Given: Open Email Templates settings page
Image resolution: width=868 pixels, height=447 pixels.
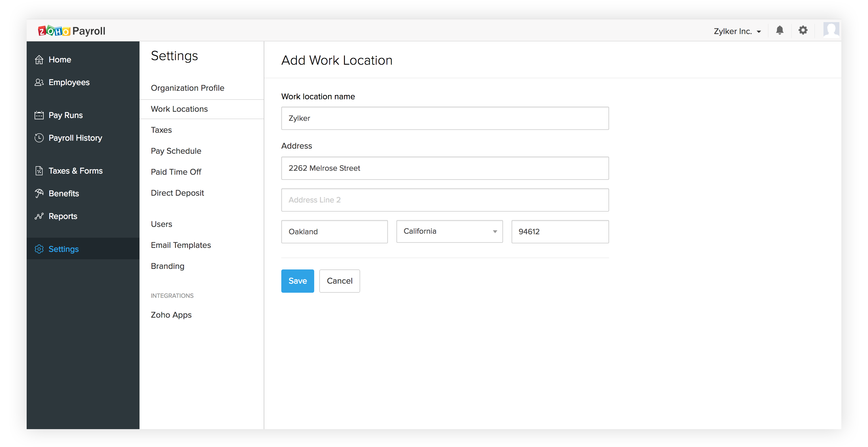Looking at the screenshot, I should coord(181,245).
